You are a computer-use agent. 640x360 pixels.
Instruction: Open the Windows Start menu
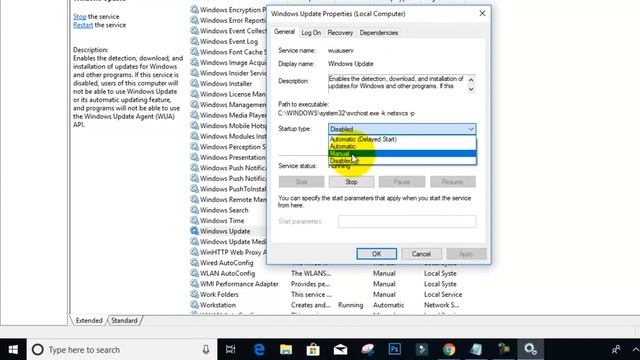pyautogui.click(x=13, y=349)
